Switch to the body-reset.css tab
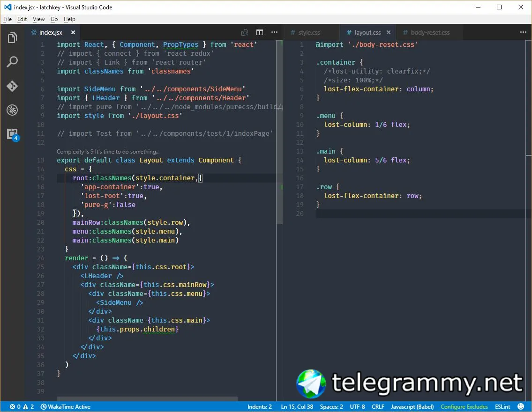Screen dimensions: 532x412 click(430, 32)
